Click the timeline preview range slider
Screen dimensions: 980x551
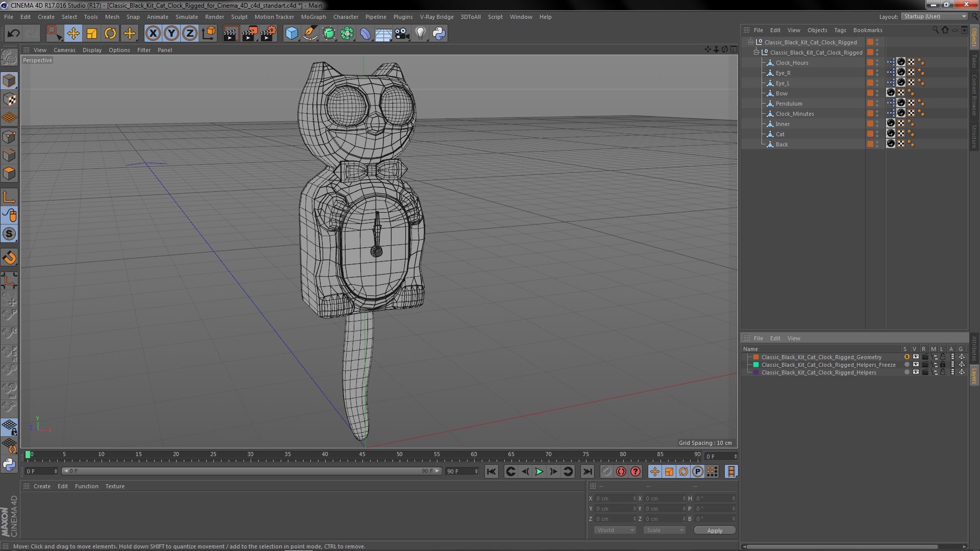point(251,471)
